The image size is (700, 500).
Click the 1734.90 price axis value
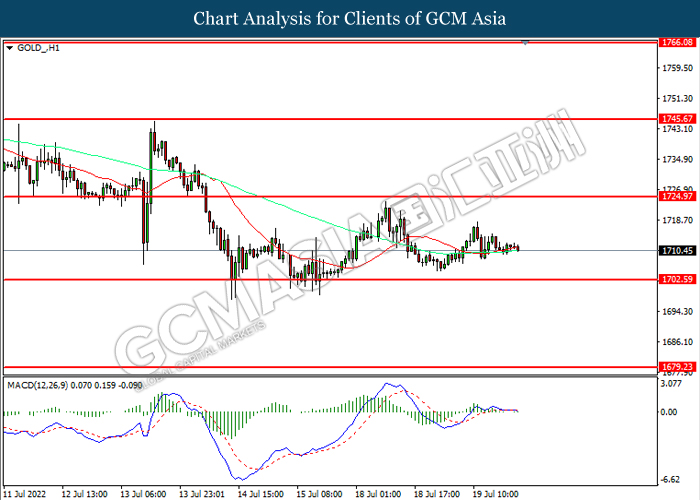(x=677, y=159)
